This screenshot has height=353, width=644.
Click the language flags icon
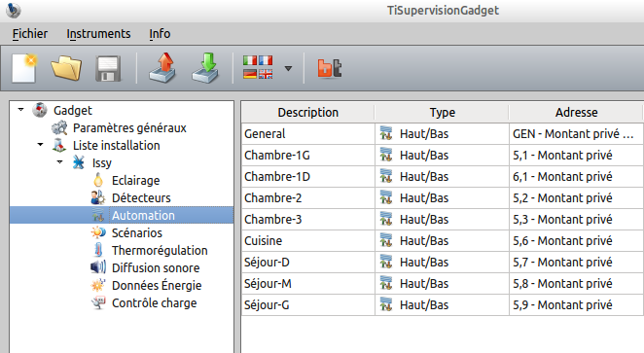(258, 67)
